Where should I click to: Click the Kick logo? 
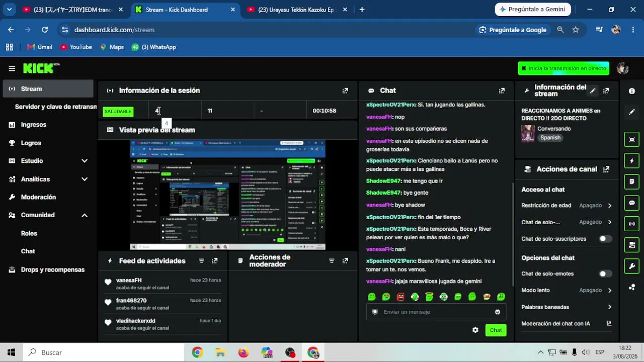pos(41,68)
